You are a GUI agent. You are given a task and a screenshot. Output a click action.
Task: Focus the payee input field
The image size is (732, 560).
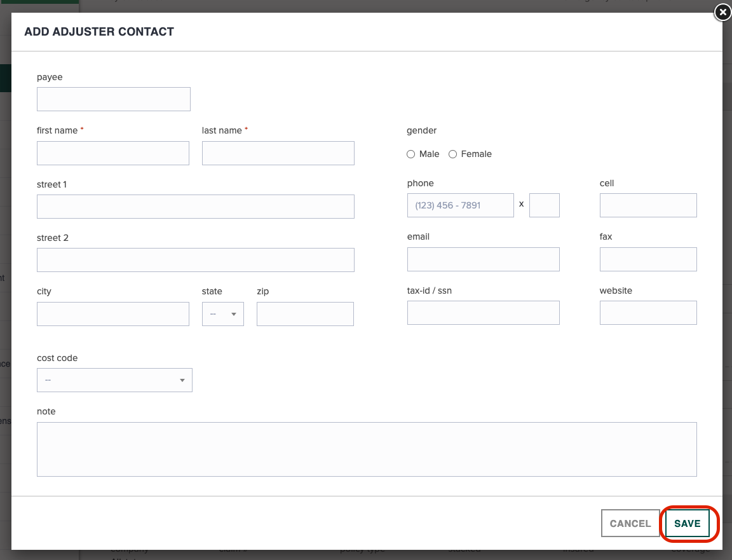point(114,99)
